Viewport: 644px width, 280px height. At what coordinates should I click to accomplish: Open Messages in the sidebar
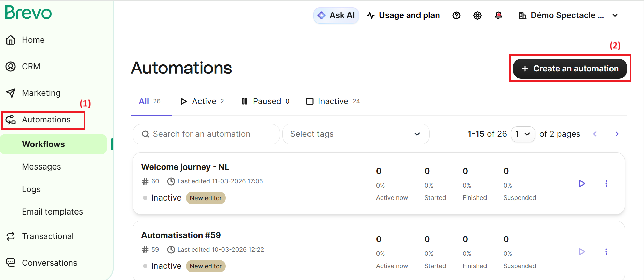tap(41, 167)
